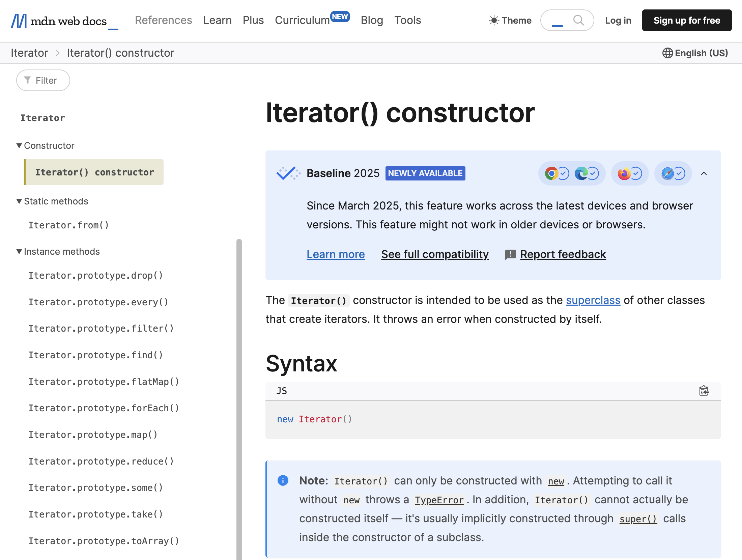Viewport: 742px width, 560px height.
Task: Open the super() link
Action: (638, 519)
